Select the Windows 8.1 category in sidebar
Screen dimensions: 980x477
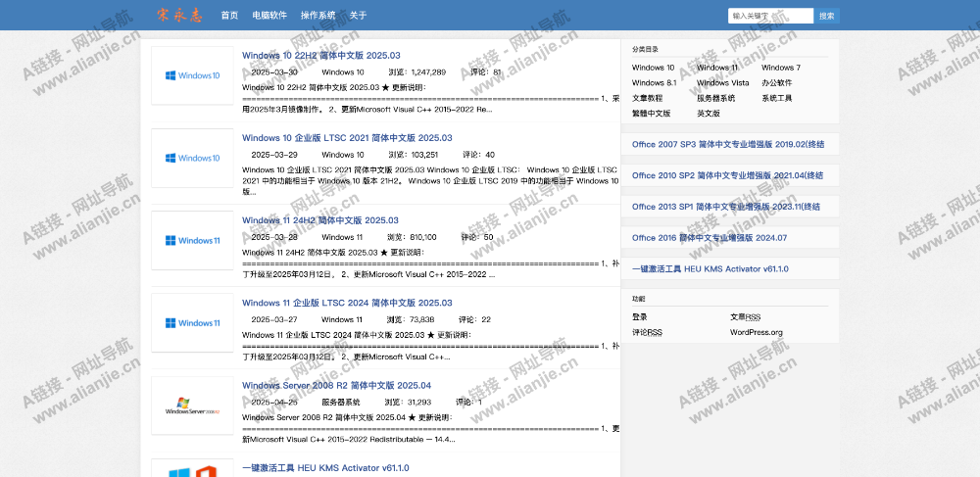[x=654, y=82]
